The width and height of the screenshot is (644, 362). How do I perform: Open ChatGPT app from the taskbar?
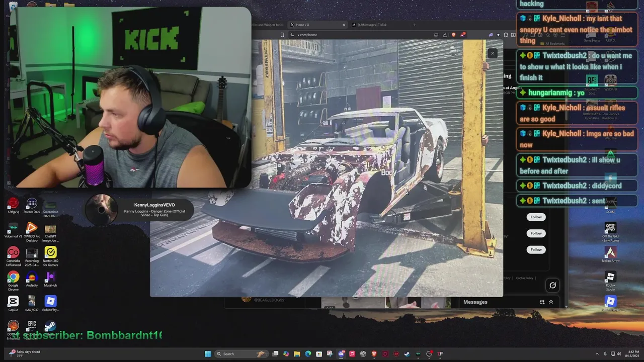[363, 354]
